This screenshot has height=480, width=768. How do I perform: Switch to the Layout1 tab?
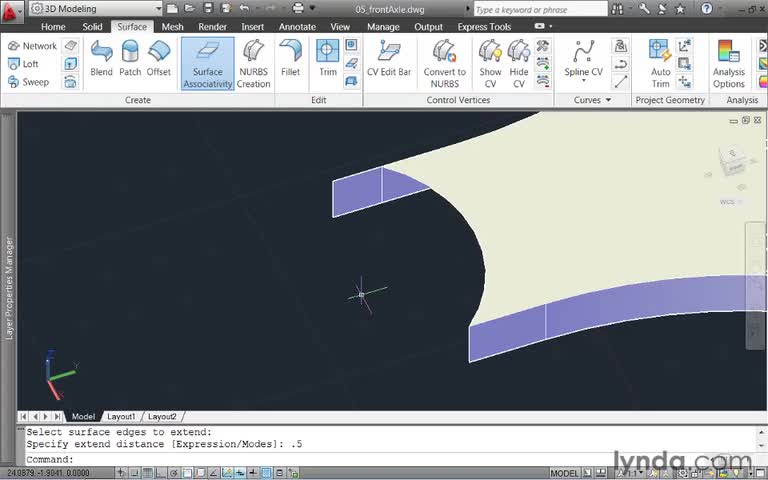[120, 416]
